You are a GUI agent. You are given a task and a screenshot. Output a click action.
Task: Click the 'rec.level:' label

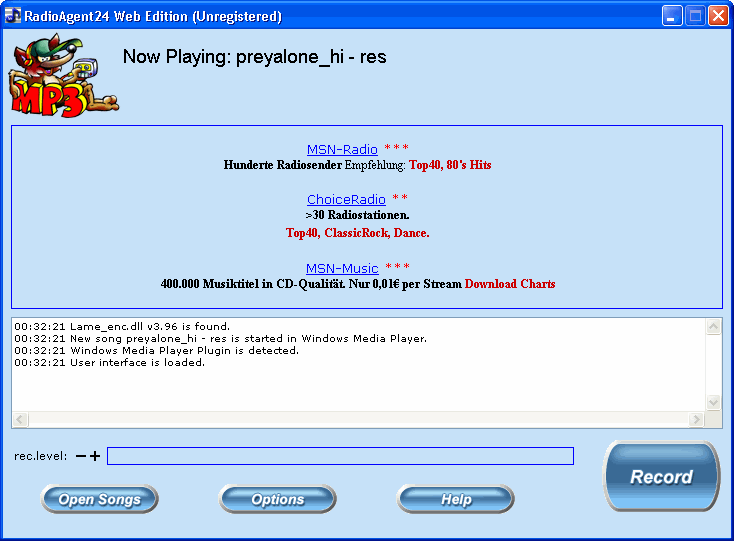point(41,456)
